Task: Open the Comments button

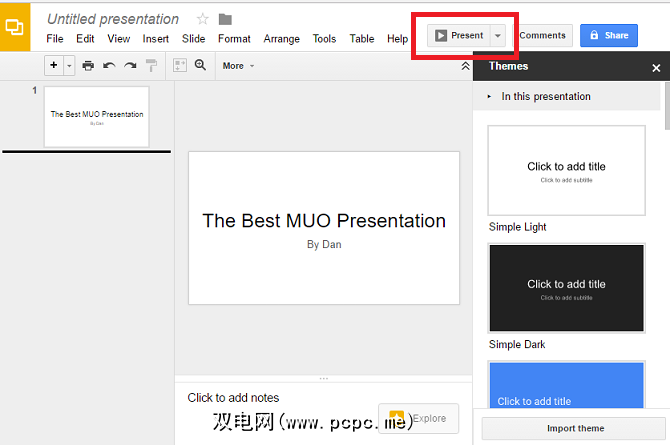Action: click(x=543, y=35)
